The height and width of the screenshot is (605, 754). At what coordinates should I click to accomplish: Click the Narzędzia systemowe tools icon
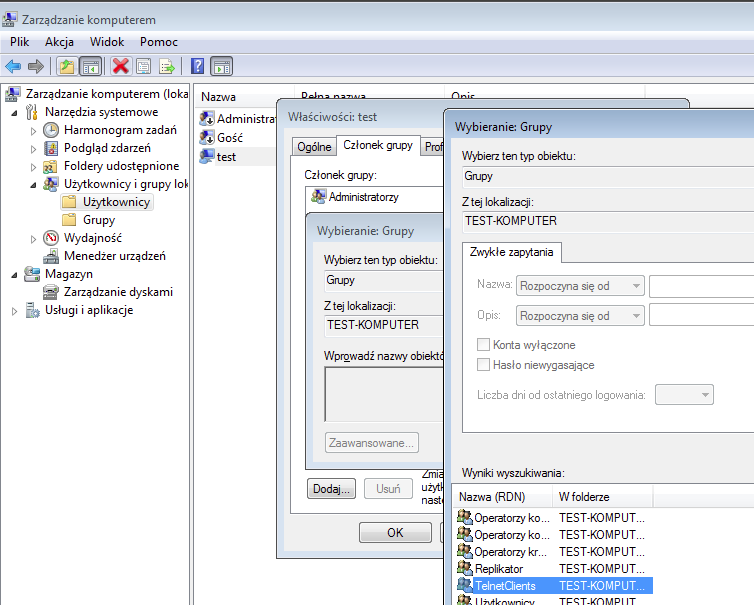point(32,112)
